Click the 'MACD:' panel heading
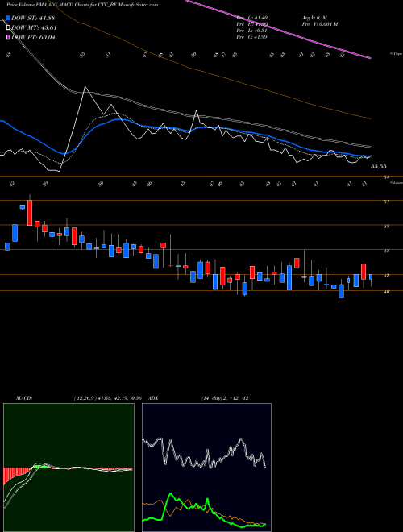Screen dimensions: 403x532 point(24,398)
